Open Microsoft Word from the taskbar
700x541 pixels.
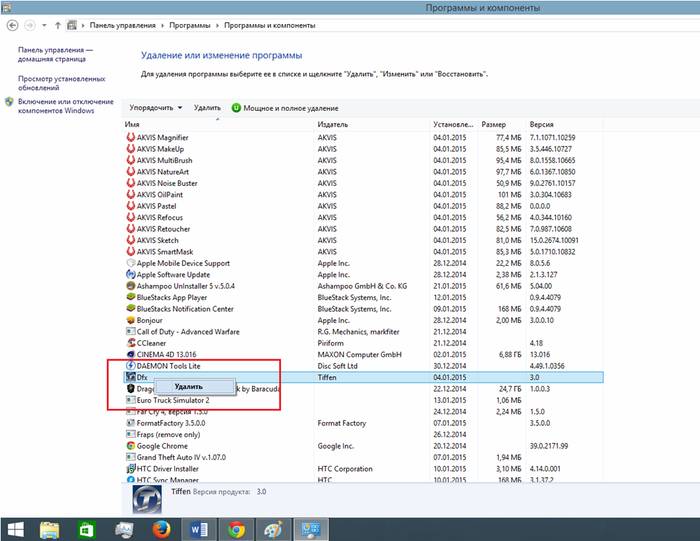tap(198, 527)
